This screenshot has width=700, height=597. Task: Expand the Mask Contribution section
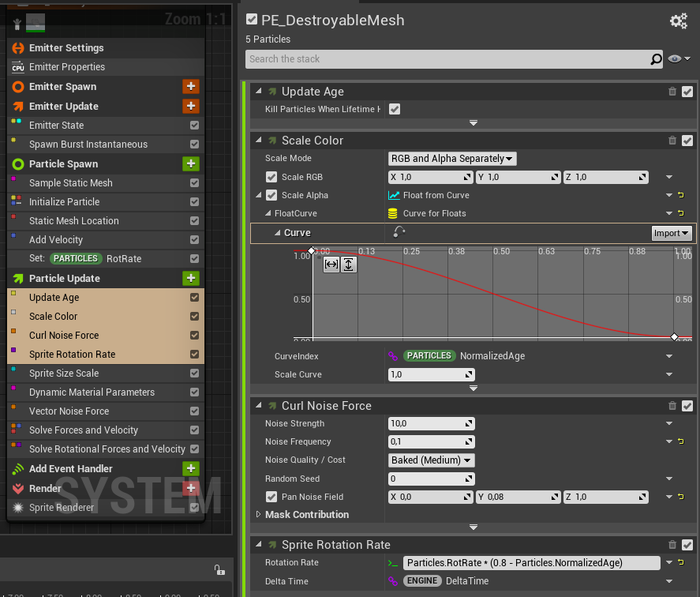[x=258, y=515]
